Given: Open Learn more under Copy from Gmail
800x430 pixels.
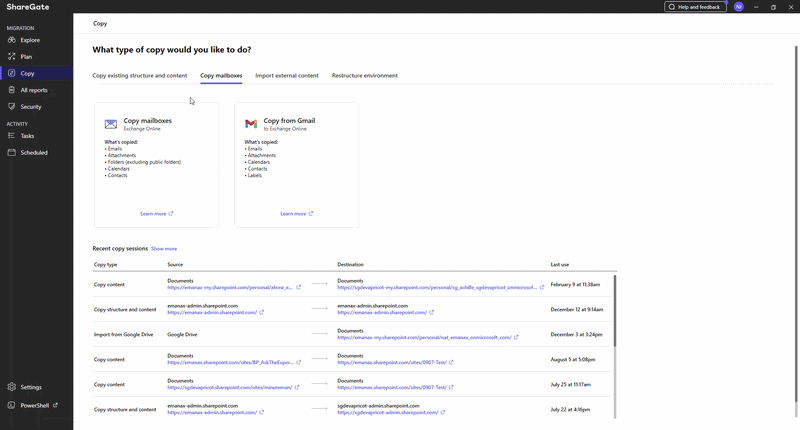Looking at the screenshot, I should [296, 214].
